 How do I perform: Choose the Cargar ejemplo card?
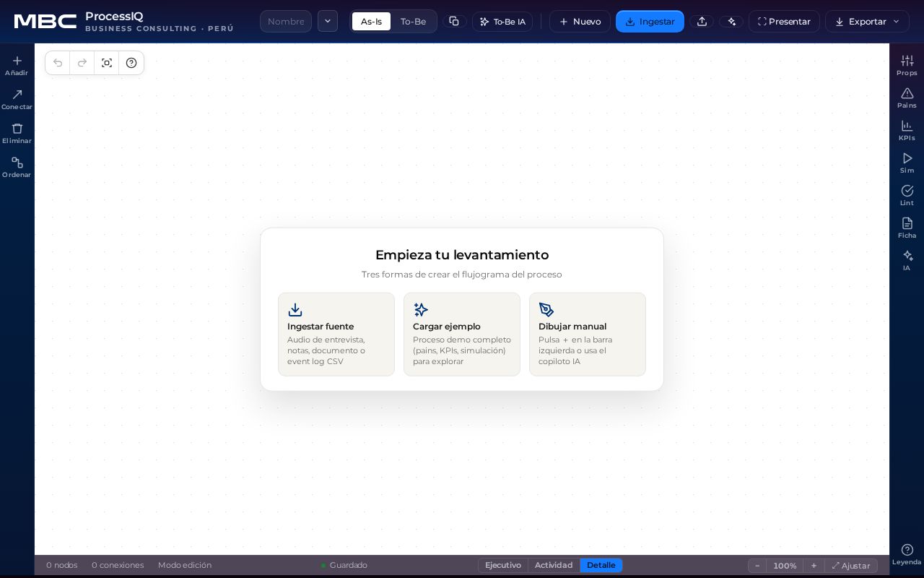[462, 335]
